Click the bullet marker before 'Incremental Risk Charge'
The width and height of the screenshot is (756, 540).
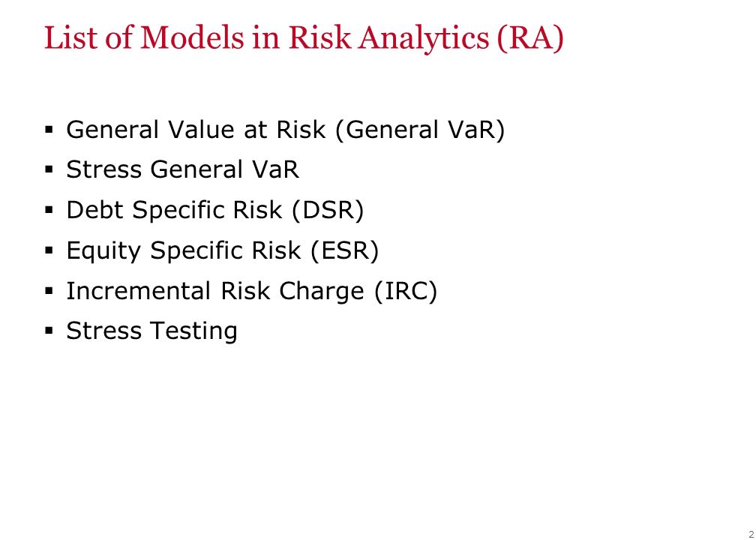pyautogui.click(x=49, y=291)
